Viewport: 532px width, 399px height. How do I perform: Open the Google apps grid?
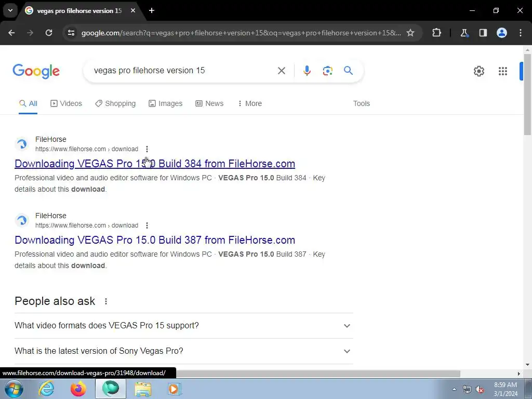point(503,71)
